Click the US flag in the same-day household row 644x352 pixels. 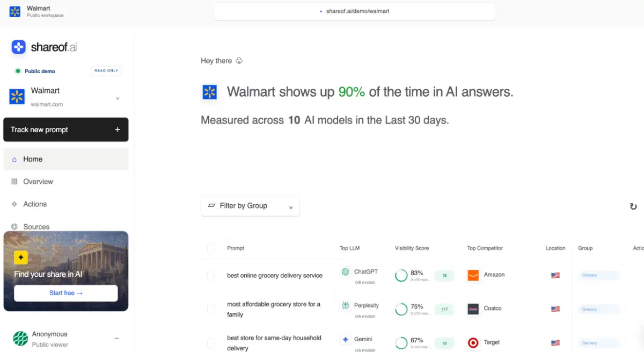[x=555, y=343]
